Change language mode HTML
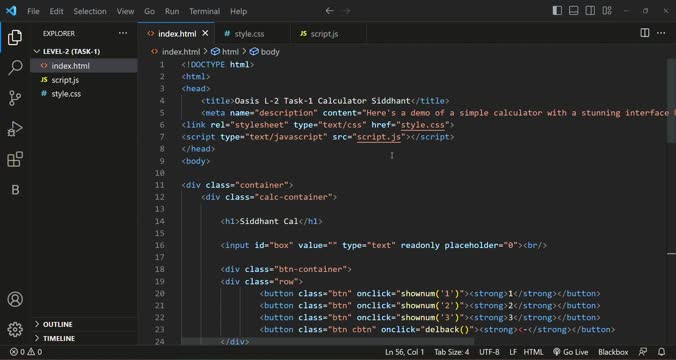 (533, 352)
